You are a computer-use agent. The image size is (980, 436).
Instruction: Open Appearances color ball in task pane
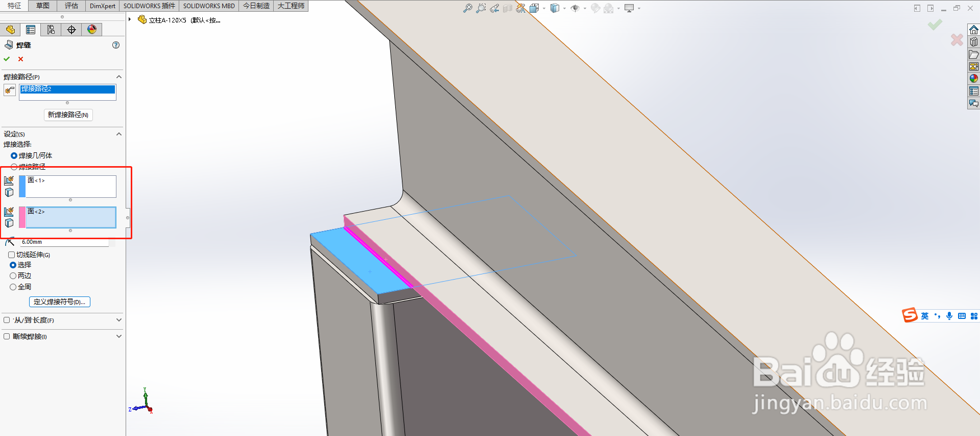(x=974, y=79)
